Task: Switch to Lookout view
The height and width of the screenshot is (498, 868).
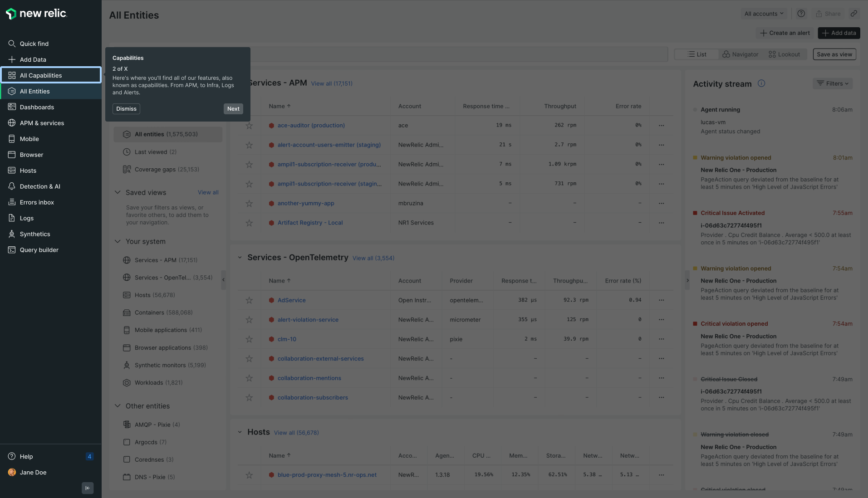Action: tap(784, 54)
